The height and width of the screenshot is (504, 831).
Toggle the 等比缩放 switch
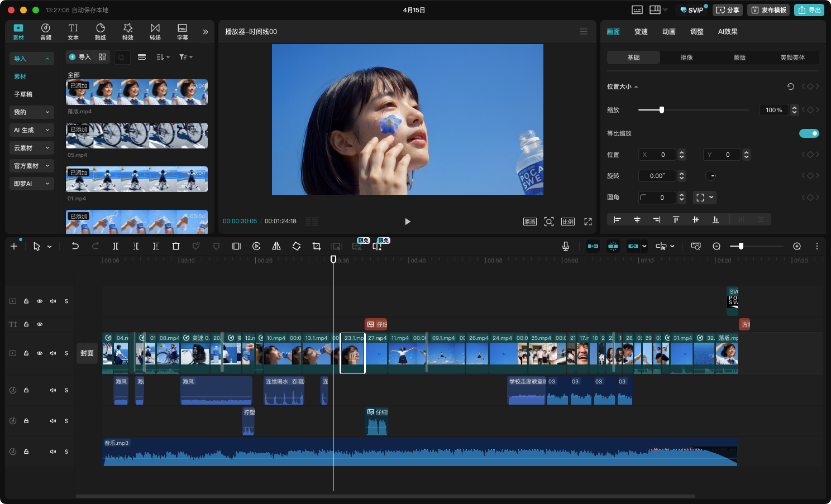click(809, 133)
